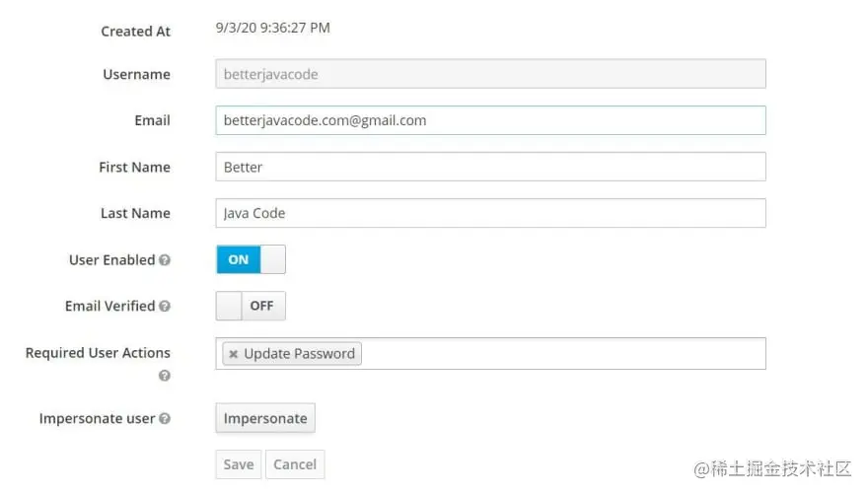Turn off the User Enabled switch
Image resolution: width=868 pixels, height=495 pixels.
pyautogui.click(x=251, y=259)
